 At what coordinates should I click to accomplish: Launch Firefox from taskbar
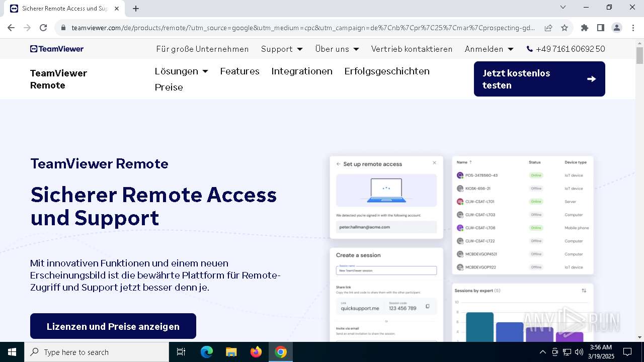pos(256,352)
